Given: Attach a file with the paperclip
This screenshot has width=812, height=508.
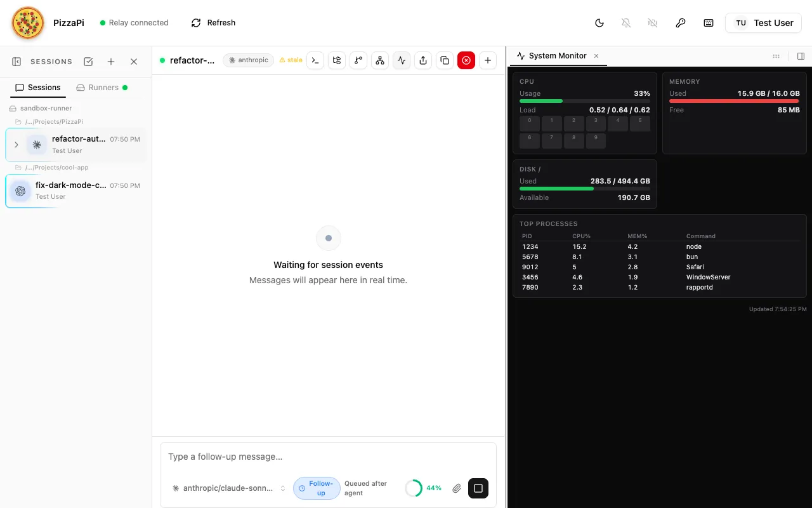Looking at the screenshot, I should (x=457, y=488).
